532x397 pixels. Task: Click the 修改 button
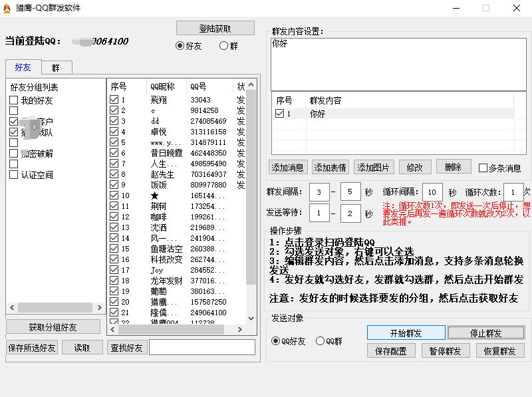click(415, 168)
